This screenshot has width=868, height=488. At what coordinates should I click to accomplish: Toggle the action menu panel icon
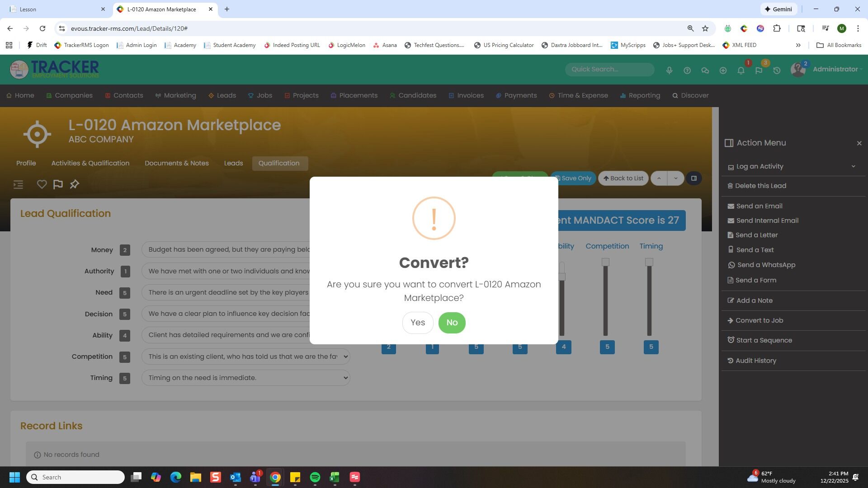coord(693,178)
